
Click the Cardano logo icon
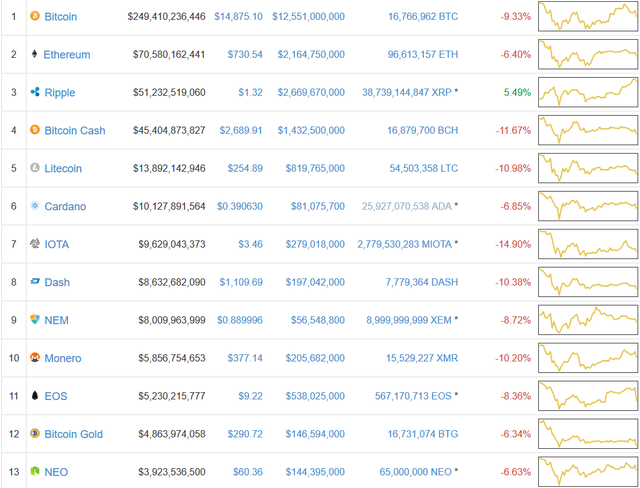35,206
